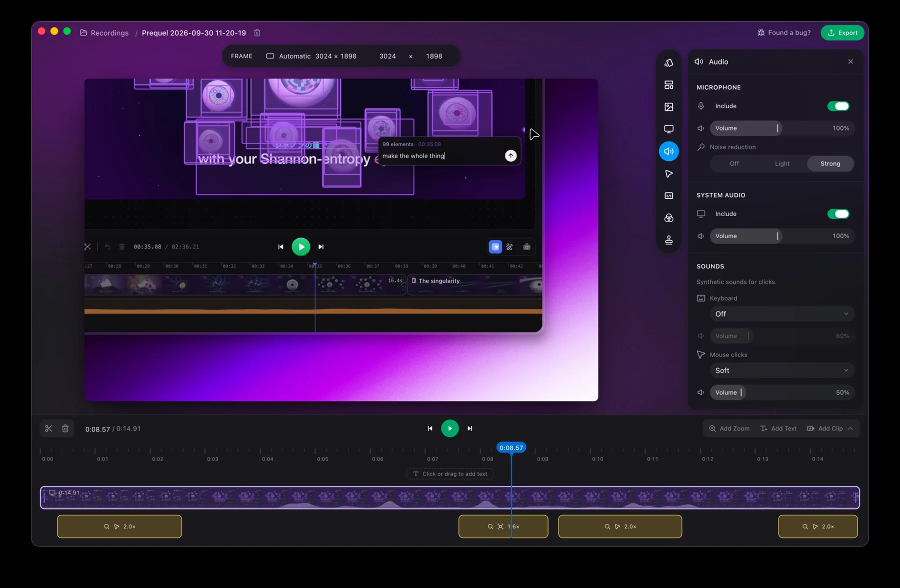Viewport: 900px width, 588px height.
Task: Click the frame width field 3024
Action: pos(387,56)
